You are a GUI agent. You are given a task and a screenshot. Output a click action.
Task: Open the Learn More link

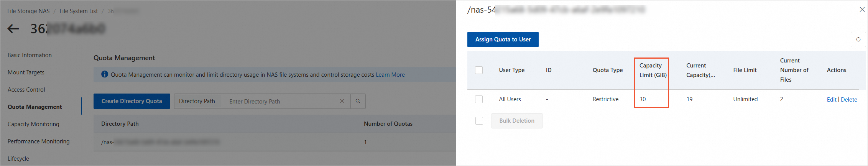click(x=390, y=75)
